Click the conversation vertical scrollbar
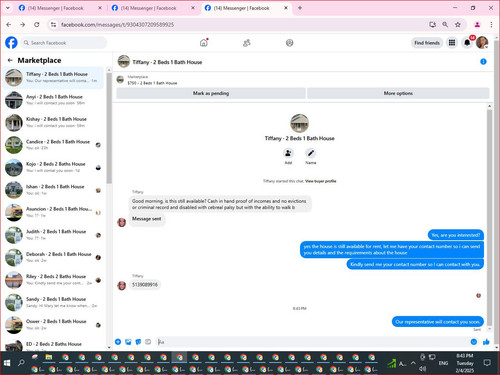The image size is (500, 375). [489, 217]
